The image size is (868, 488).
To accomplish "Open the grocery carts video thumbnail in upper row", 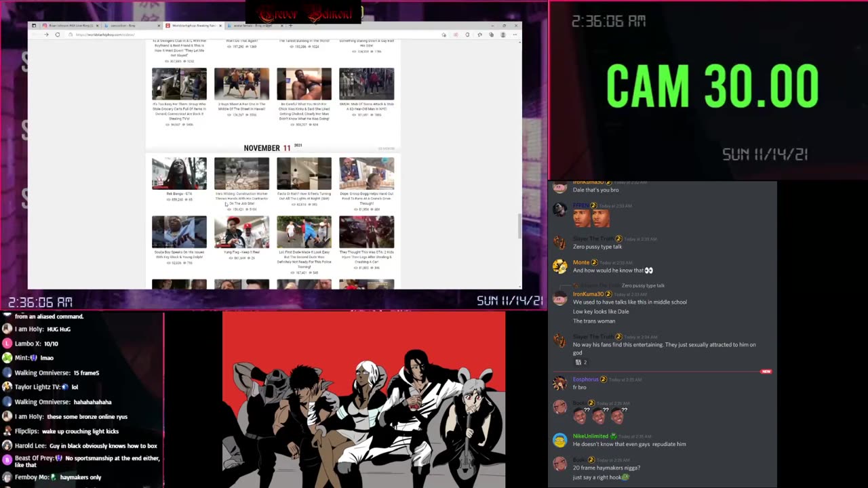I will click(x=179, y=84).
